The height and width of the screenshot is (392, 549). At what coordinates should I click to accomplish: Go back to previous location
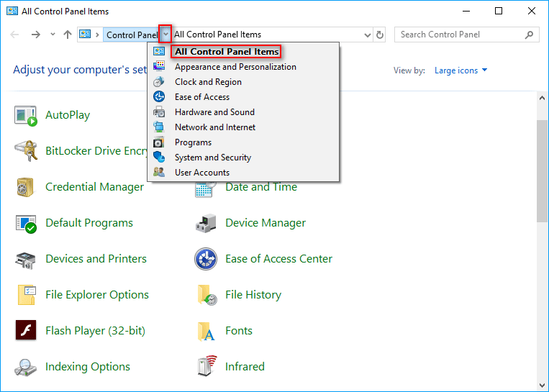pyautogui.click(x=14, y=35)
